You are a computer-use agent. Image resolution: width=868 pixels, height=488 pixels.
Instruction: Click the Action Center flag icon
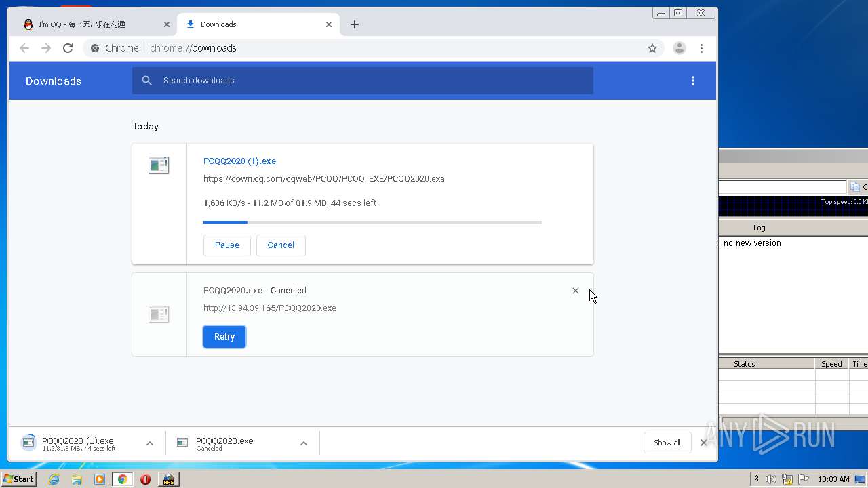[804, 479]
